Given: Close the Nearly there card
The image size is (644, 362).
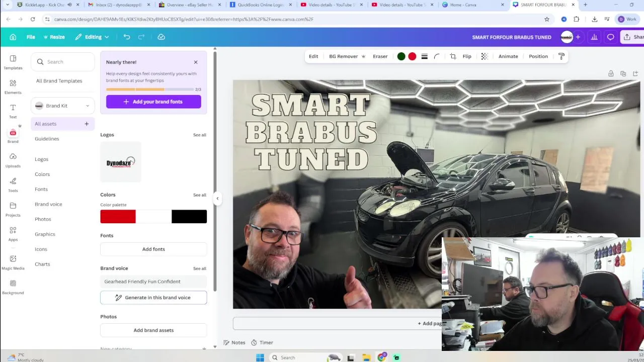Looking at the screenshot, I should click(x=196, y=62).
